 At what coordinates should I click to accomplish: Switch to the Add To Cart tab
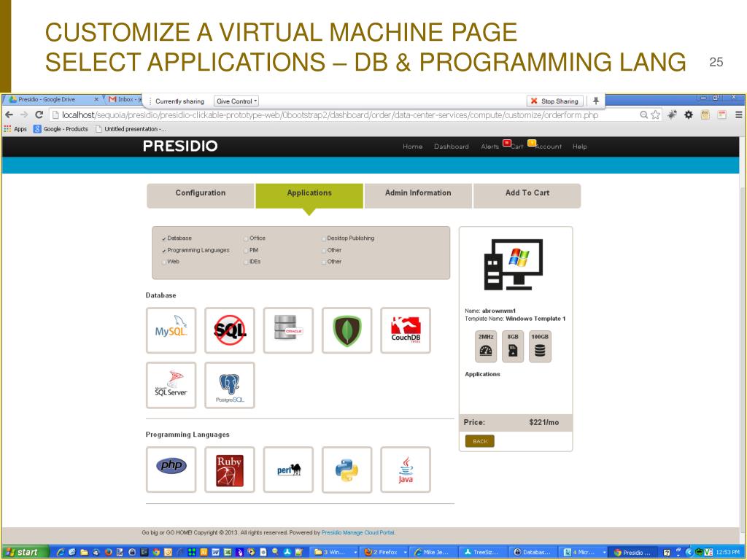[527, 195]
